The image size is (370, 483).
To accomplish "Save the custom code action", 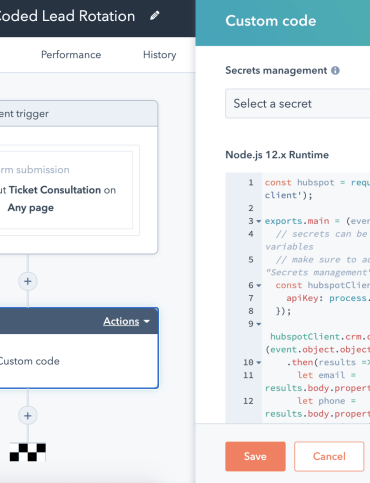I will 255,456.
